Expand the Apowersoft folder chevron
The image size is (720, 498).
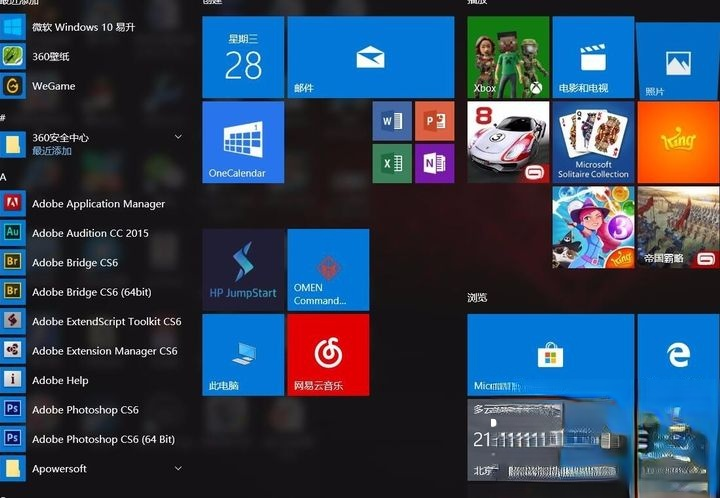(x=178, y=469)
